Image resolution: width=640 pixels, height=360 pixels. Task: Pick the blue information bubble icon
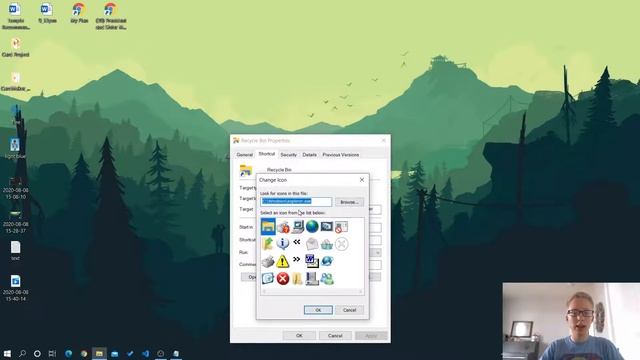tap(282, 244)
